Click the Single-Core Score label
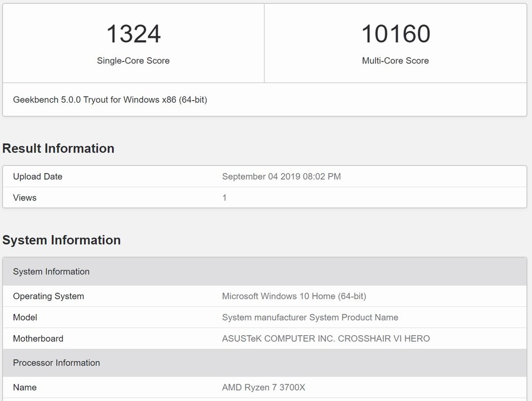The height and width of the screenshot is (401, 532). [x=133, y=61]
